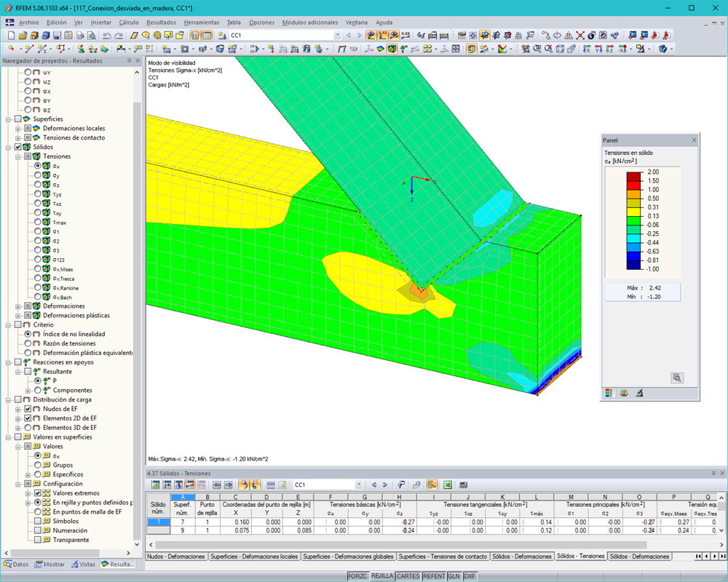The image size is (728, 582).
Task: Toggle the project navigator panel icon
Action: click(195, 35)
